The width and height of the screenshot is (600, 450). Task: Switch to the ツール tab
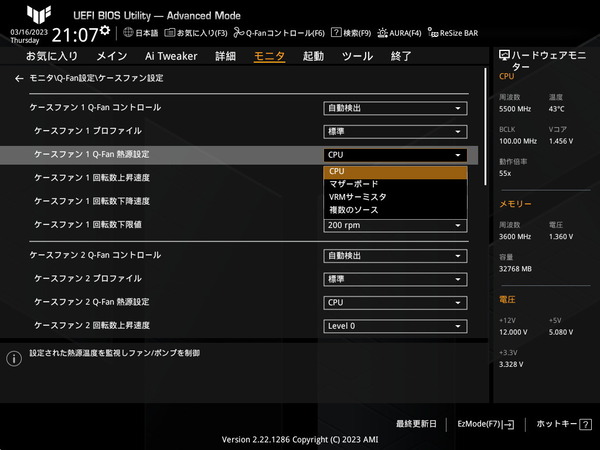(x=357, y=56)
